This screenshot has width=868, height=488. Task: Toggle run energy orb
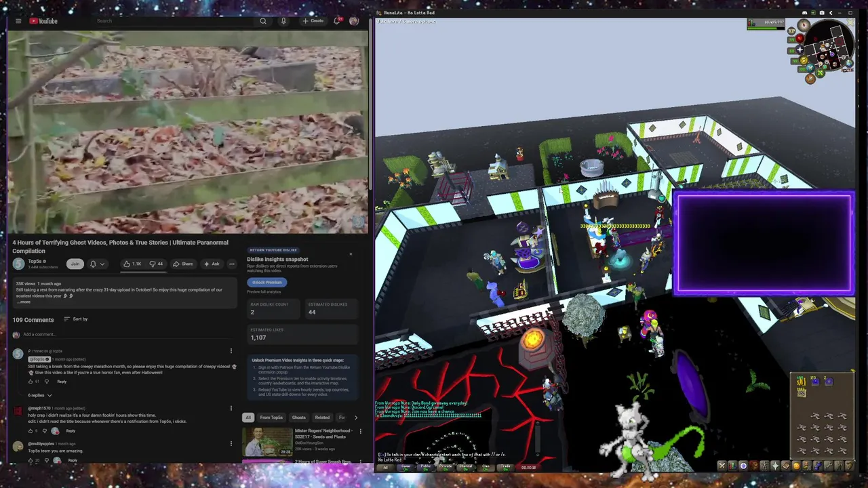tap(804, 60)
